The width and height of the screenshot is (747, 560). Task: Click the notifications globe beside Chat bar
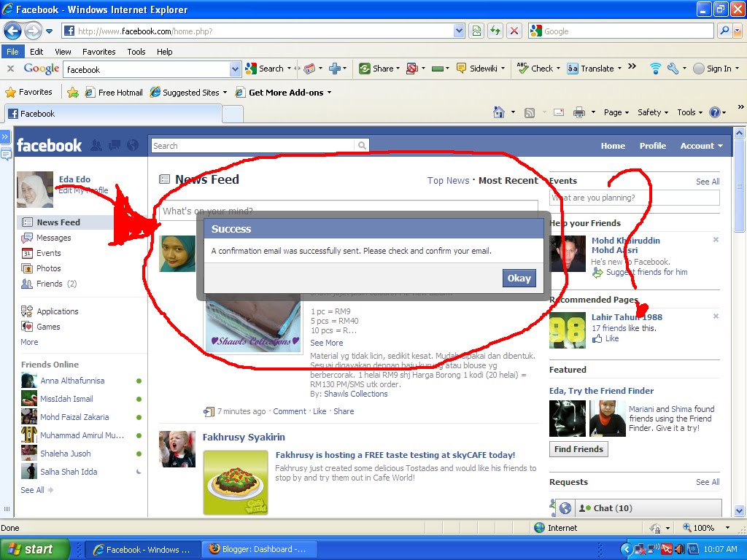[x=565, y=508]
